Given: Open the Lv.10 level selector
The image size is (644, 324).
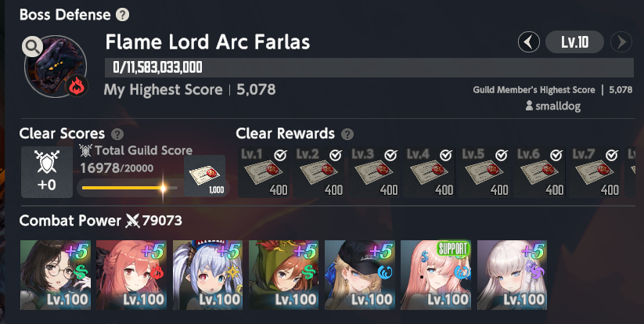Looking at the screenshot, I should tap(574, 42).
